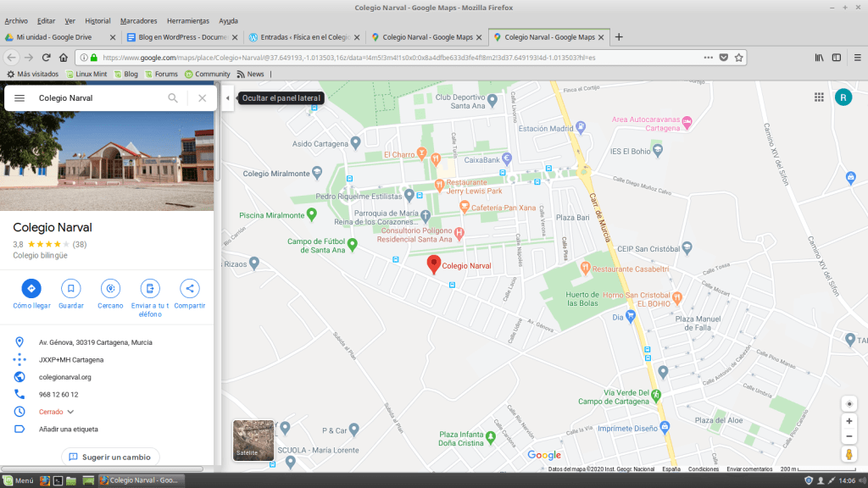The width and height of the screenshot is (868, 488).
Task: Click the my location button on map
Action: pos(849,403)
